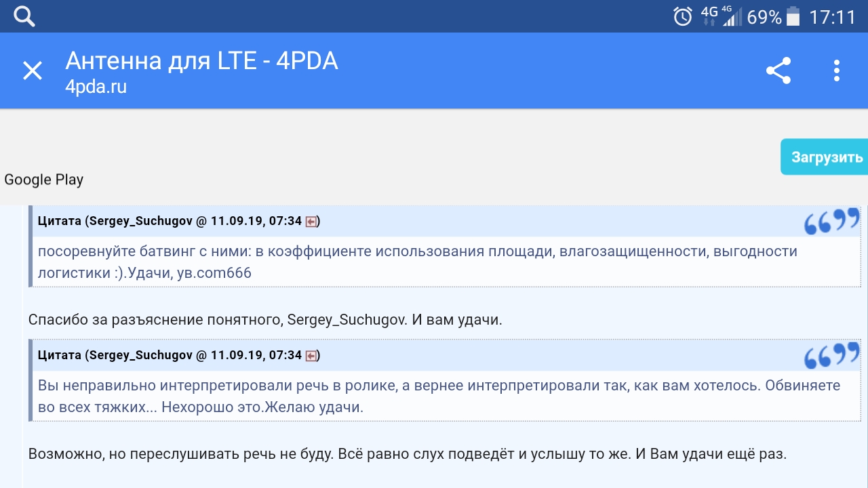
Task: Tap the search magnifier icon
Action: pyautogui.click(x=24, y=16)
